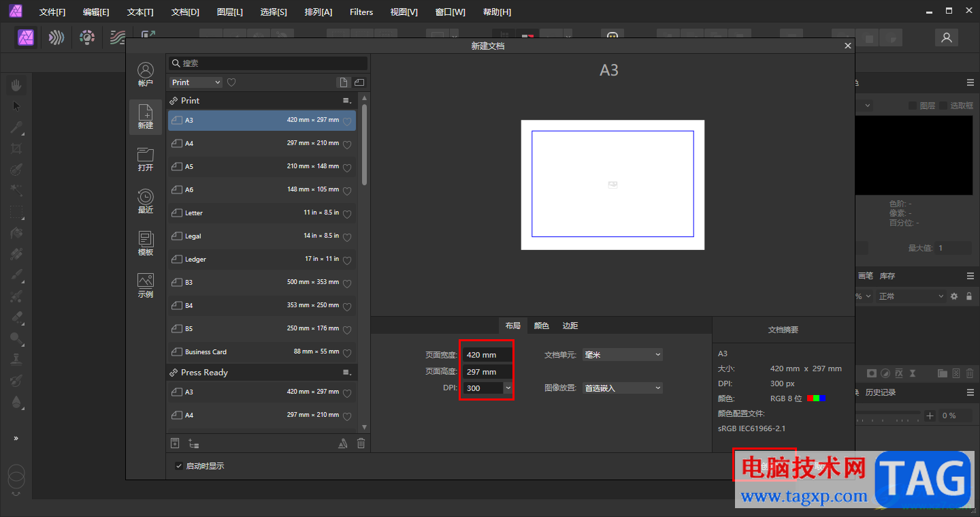Image resolution: width=980 pixels, height=517 pixels.
Task: Choose landscape page orientation icon
Action: pos(359,82)
